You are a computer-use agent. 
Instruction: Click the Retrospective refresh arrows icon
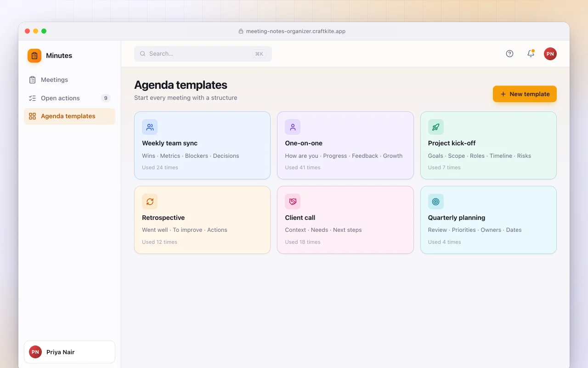point(150,201)
